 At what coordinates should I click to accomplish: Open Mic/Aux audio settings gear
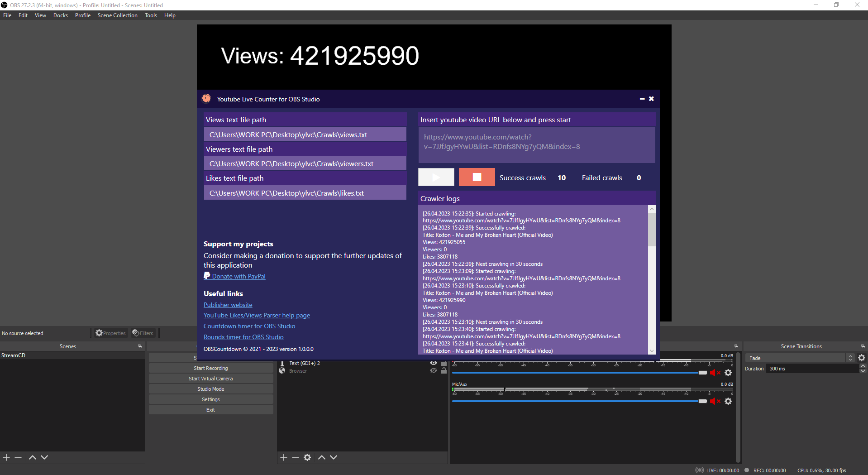(x=728, y=401)
